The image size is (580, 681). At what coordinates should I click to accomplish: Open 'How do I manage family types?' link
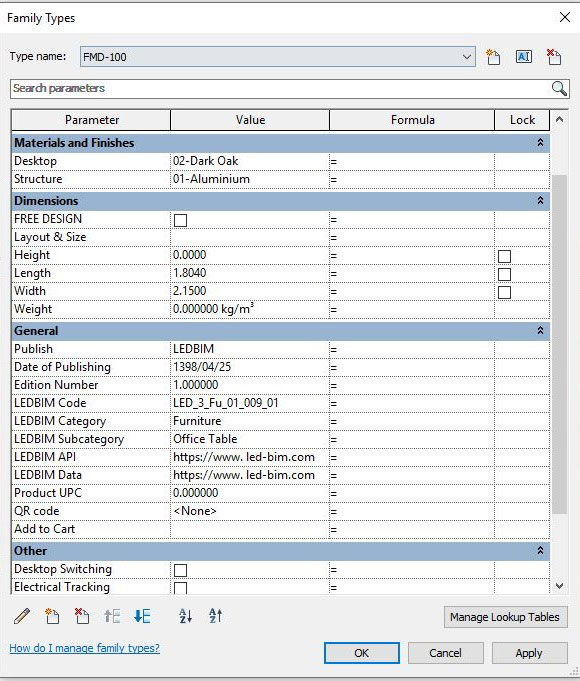click(x=84, y=648)
